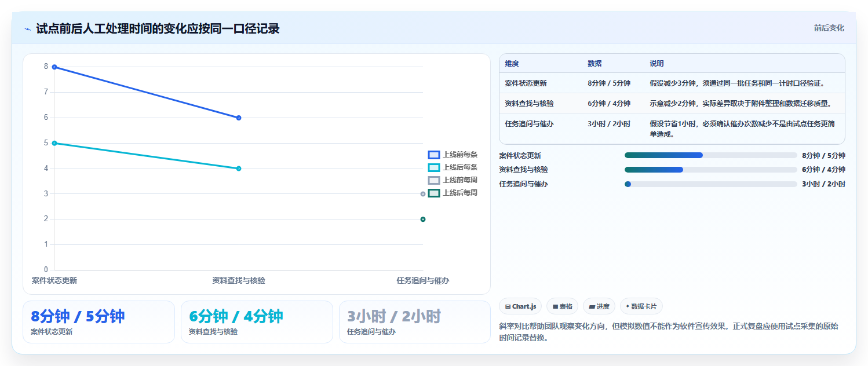Click the blue data point at value 6

(239, 118)
